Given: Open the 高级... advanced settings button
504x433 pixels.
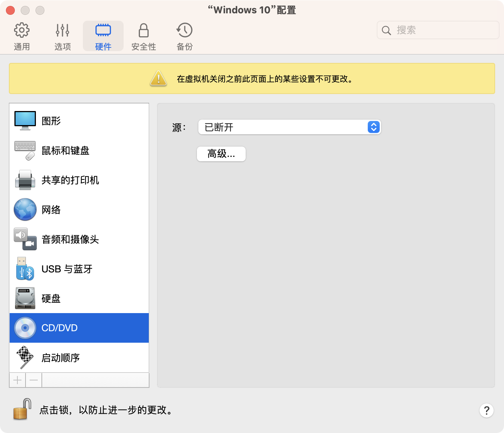Looking at the screenshot, I should click(221, 154).
